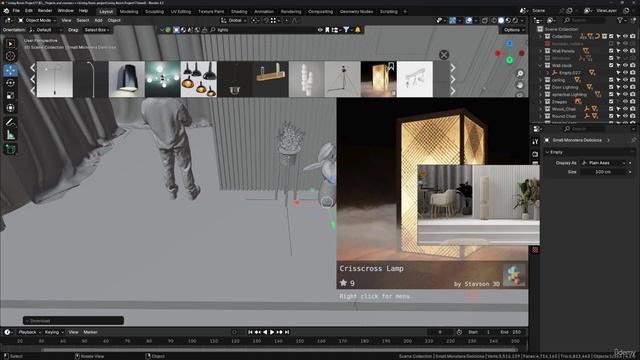The width and height of the screenshot is (640, 360).
Task: Hide the Round Chair collection with eye
Action: 625,116
